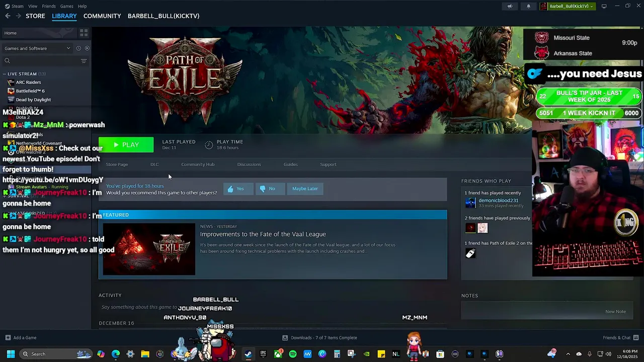The image size is (644, 362).
Task: Open the Windows Start button
Action: tap(11, 354)
